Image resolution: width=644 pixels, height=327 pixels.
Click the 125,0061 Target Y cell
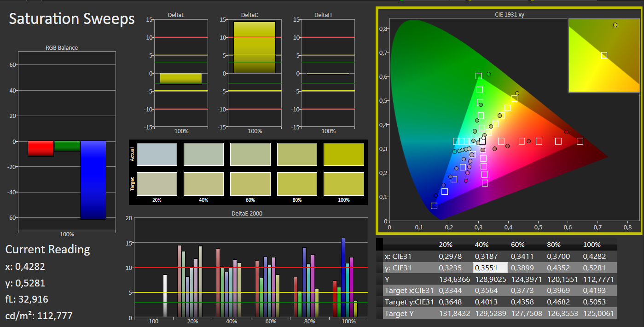click(x=598, y=314)
